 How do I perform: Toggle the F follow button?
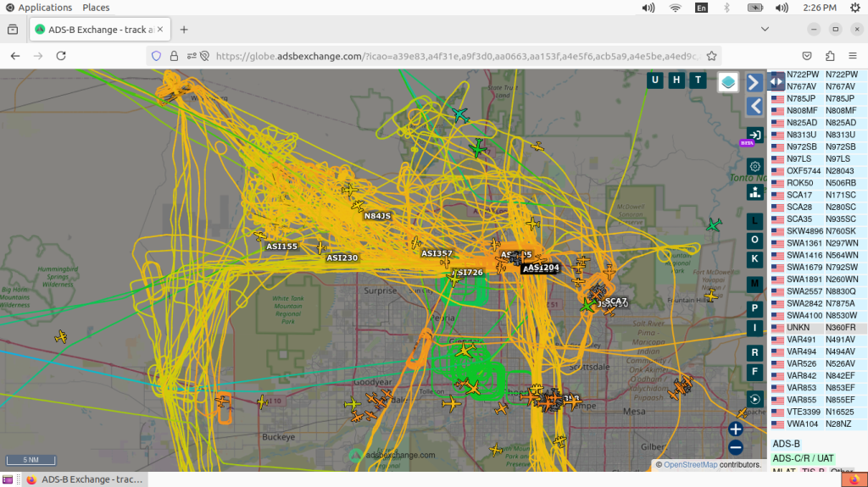tap(754, 372)
